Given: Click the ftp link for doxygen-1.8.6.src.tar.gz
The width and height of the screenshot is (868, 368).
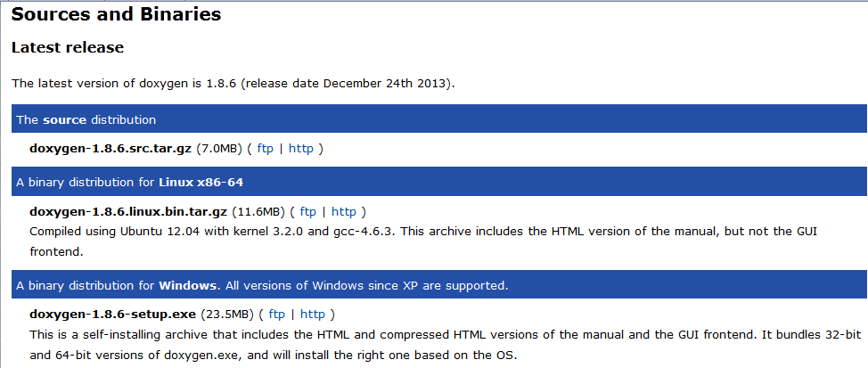Looking at the screenshot, I should [x=265, y=149].
